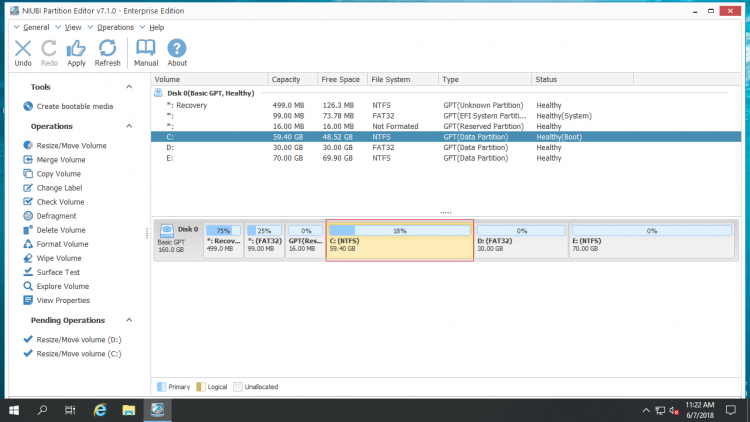750x422 pixels.
Task: Open taskbar search magnifier
Action: point(42,410)
